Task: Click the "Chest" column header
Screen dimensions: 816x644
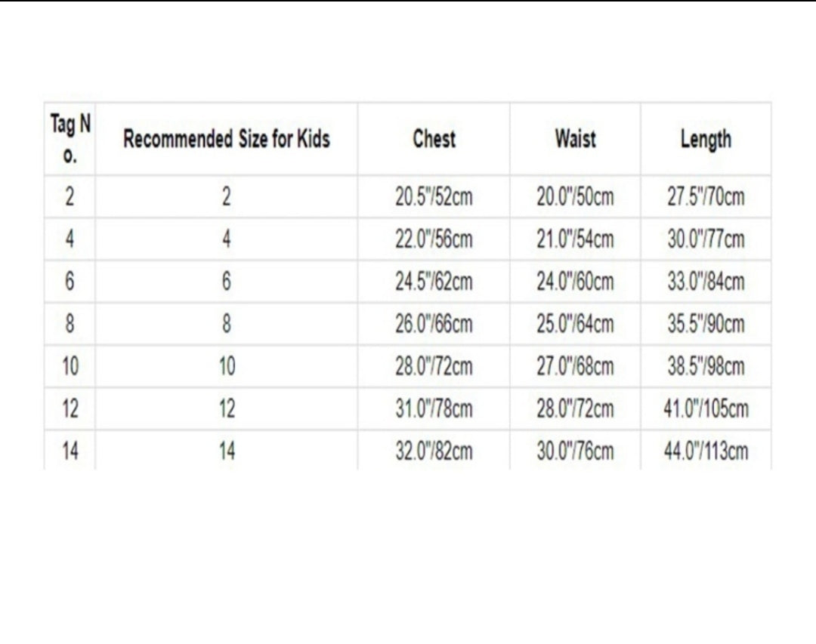Action: pyautogui.click(x=434, y=139)
